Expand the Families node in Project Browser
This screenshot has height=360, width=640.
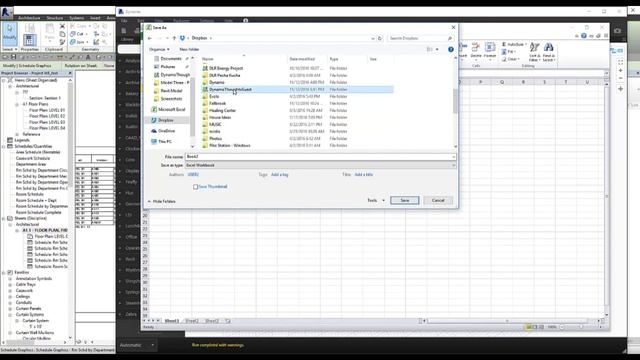4,272
